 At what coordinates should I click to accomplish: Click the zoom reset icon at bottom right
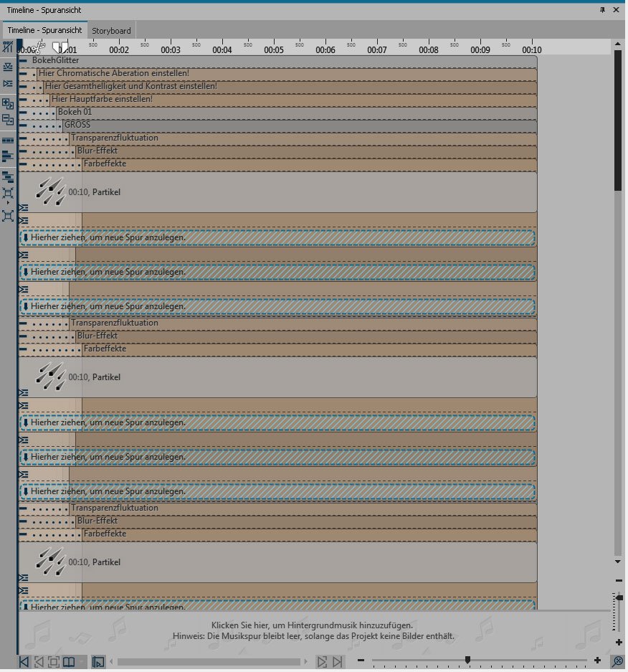click(618, 661)
